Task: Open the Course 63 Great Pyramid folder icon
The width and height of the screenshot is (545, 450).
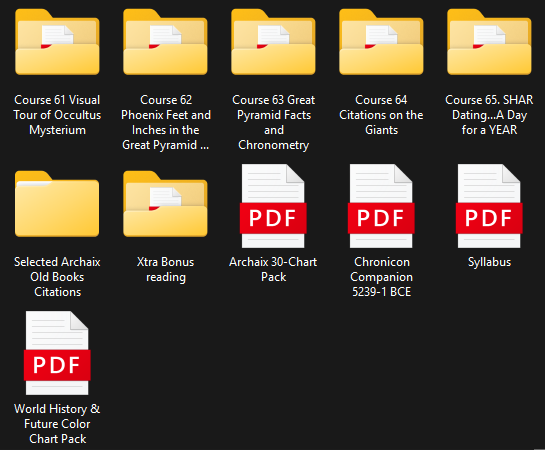Action: [x=274, y=42]
